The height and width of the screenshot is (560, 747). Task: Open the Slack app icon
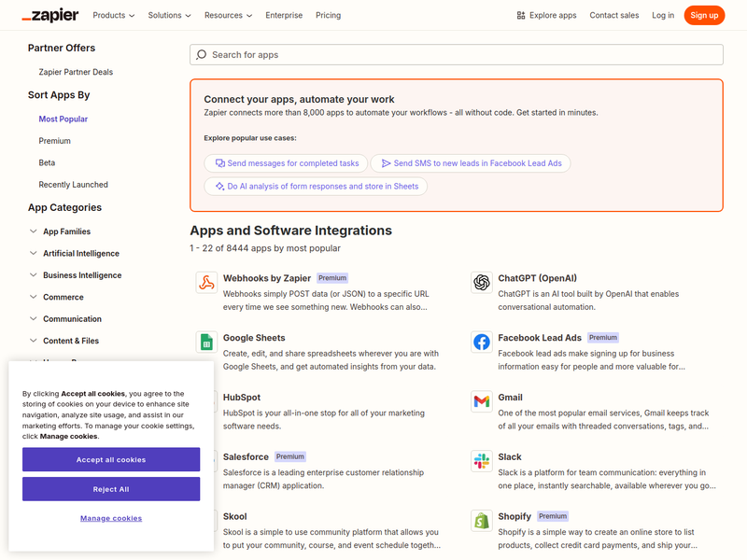tap(482, 461)
